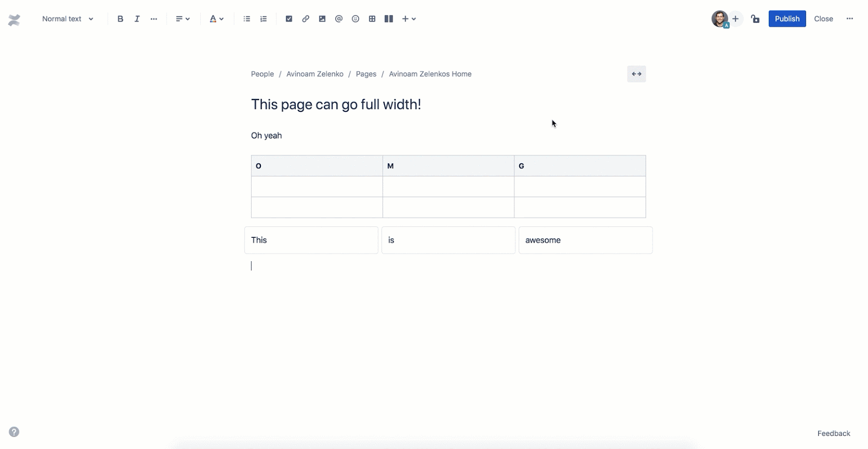This screenshot has width=868, height=449.
Task: Open the help question mark icon
Action: (x=14, y=432)
